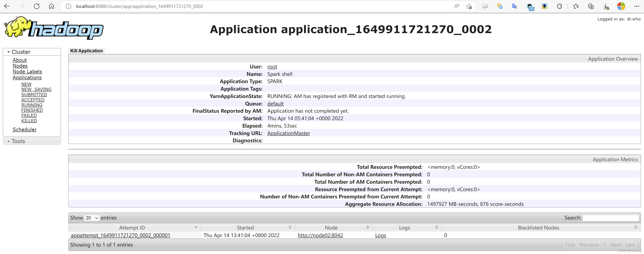Reload the page with refresh icon
The width and height of the screenshot is (644, 254).
(x=37, y=6)
